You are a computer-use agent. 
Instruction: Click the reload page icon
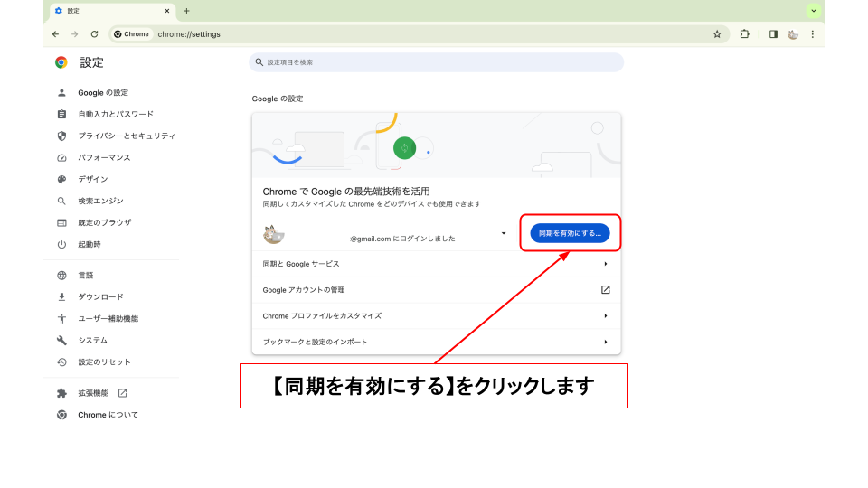click(94, 34)
